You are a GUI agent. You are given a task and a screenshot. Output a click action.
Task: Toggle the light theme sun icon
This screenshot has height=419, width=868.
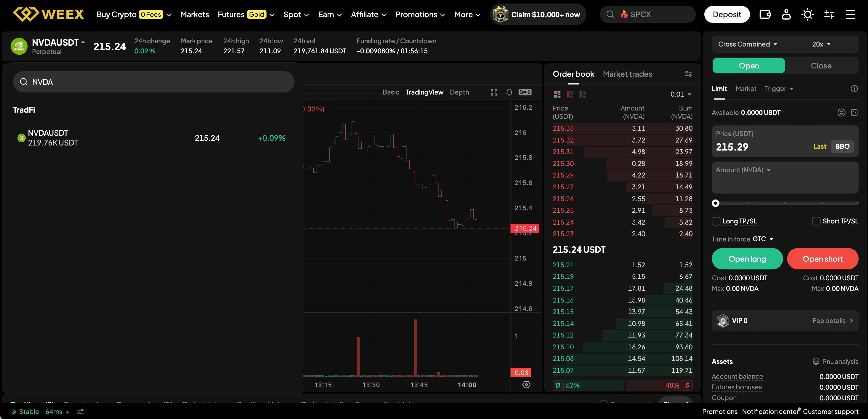pos(807,15)
